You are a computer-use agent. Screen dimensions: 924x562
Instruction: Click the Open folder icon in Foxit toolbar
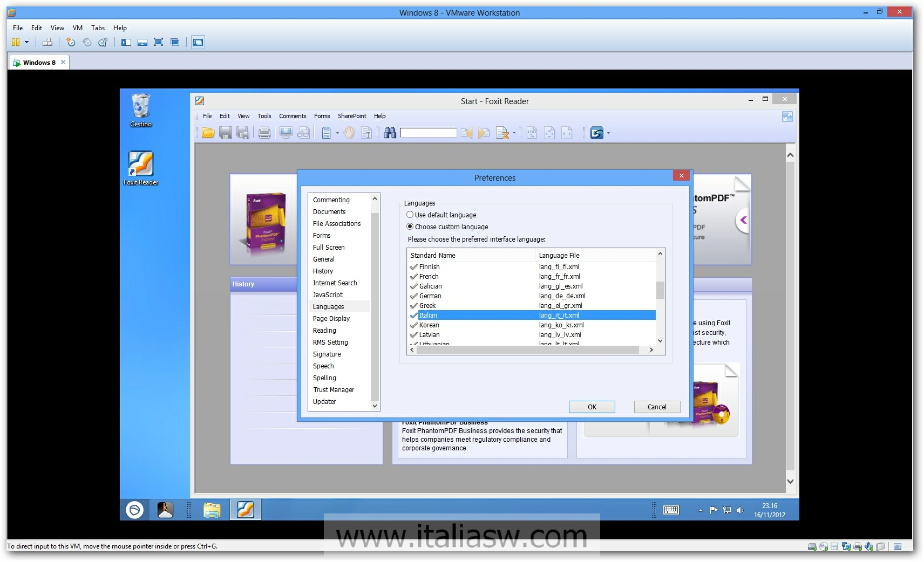(208, 133)
